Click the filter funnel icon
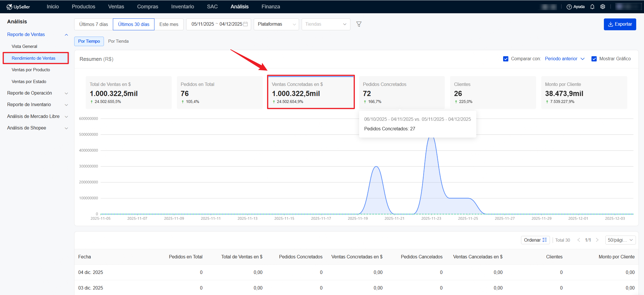644x295 pixels. click(x=359, y=24)
